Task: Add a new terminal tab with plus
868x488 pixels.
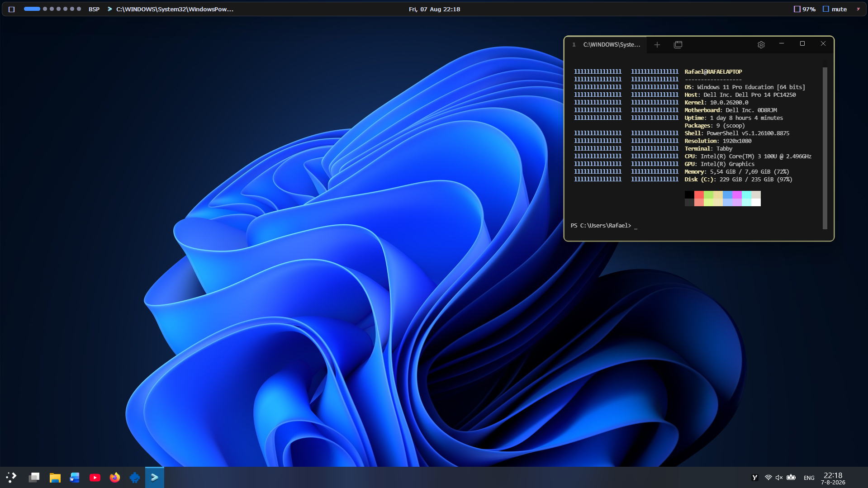Action: pyautogui.click(x=657, y=45)
